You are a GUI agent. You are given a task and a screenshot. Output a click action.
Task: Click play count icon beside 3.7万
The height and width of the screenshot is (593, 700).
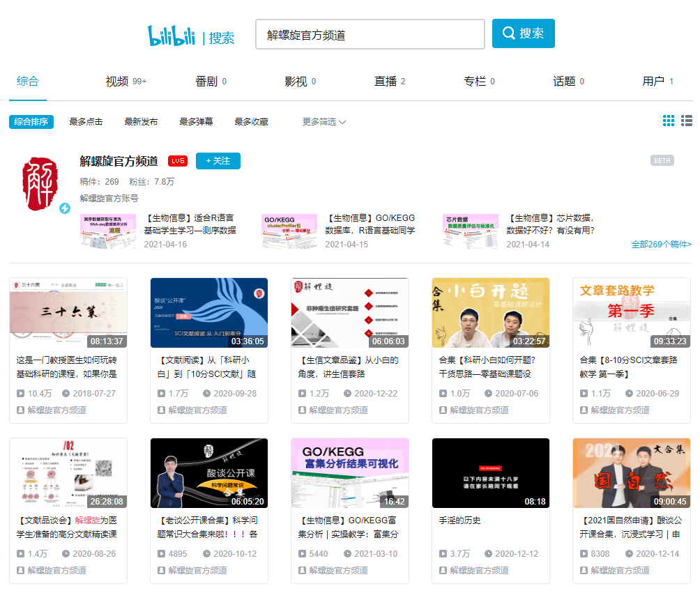click(443, 554)
